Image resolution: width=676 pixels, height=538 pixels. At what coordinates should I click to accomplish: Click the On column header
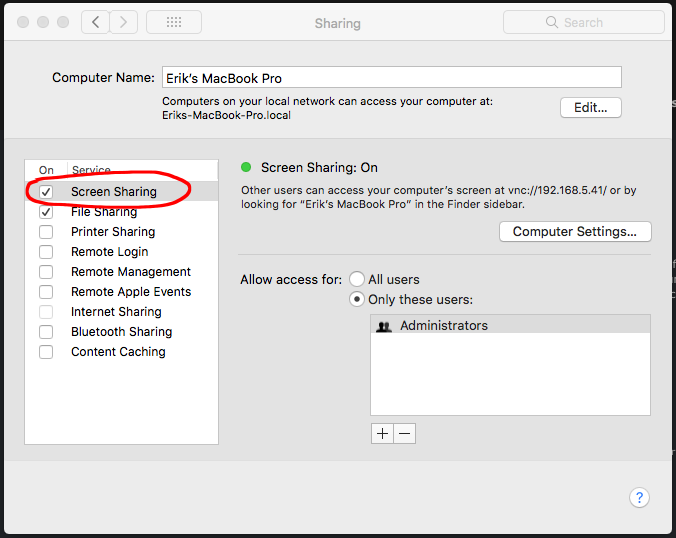[46, 170]
